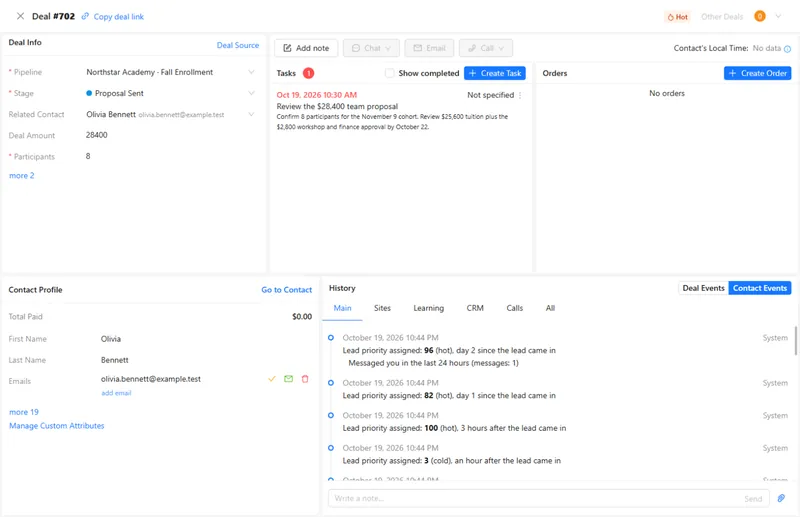The width and height of the screenshot is (800, 517).
Task: Select the CRM history tab
Action: pos(475,308)
